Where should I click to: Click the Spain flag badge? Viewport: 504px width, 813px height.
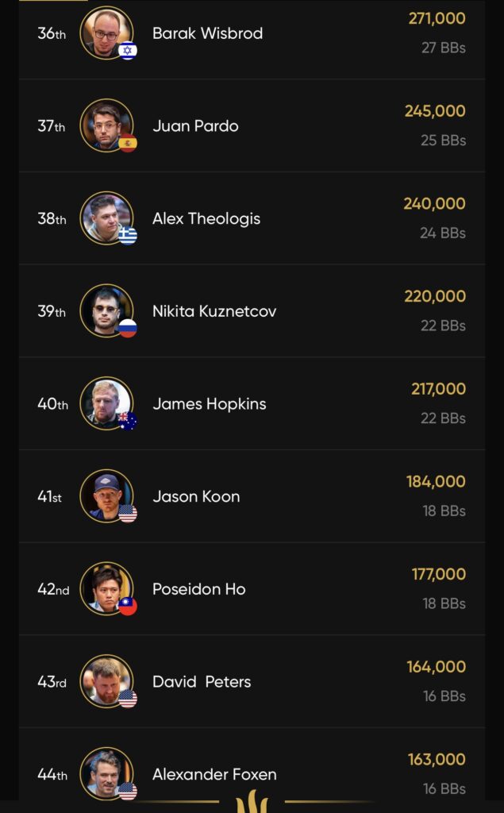128,144
